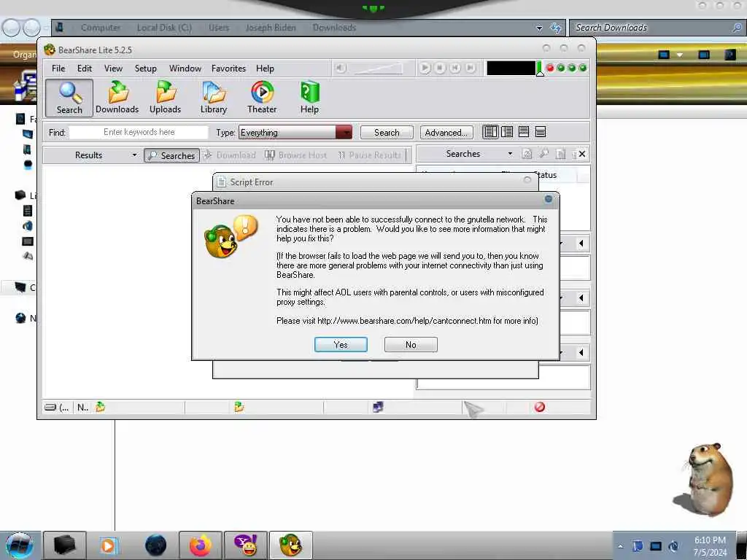Image resolution: width=747 pixels, height=560 pixels.
Task: Click Computer in Explorer address bar
Action: (101, 28)
